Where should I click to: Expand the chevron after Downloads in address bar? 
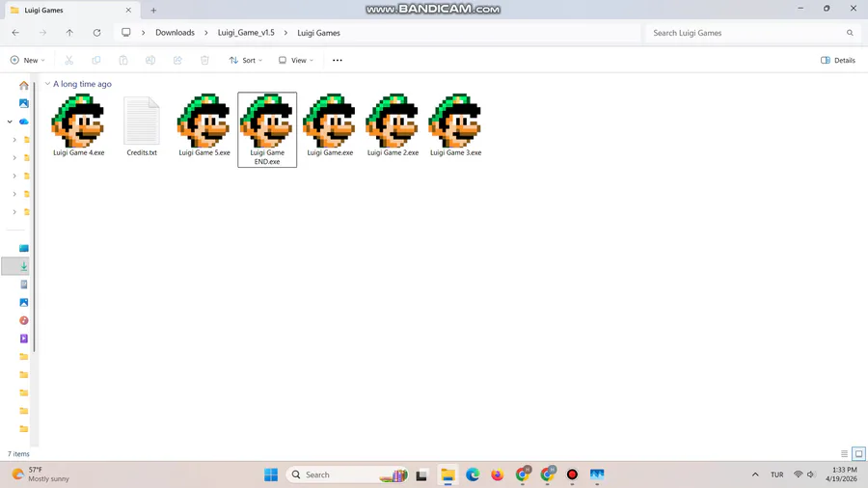click(x=206, y=33)
